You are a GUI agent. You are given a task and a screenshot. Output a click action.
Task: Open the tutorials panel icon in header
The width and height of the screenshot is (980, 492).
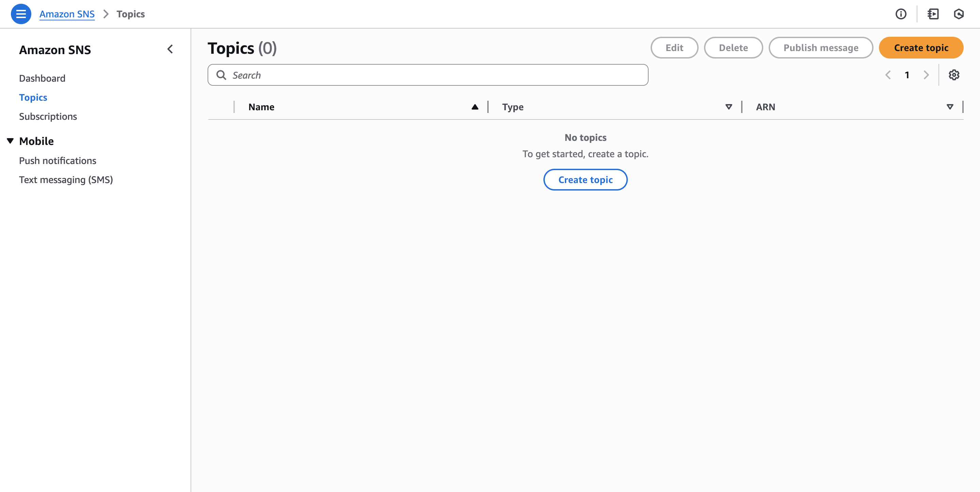[933, 14]
